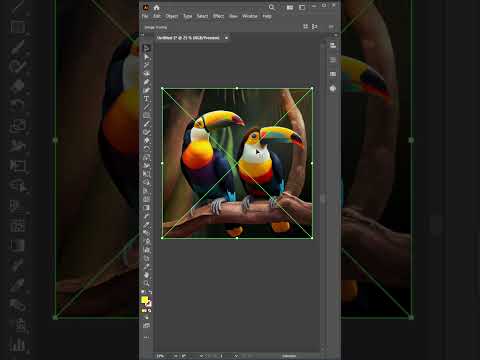Select the Curvature tool
This screenshot has height=360, width=480.
tap(146, 90)
